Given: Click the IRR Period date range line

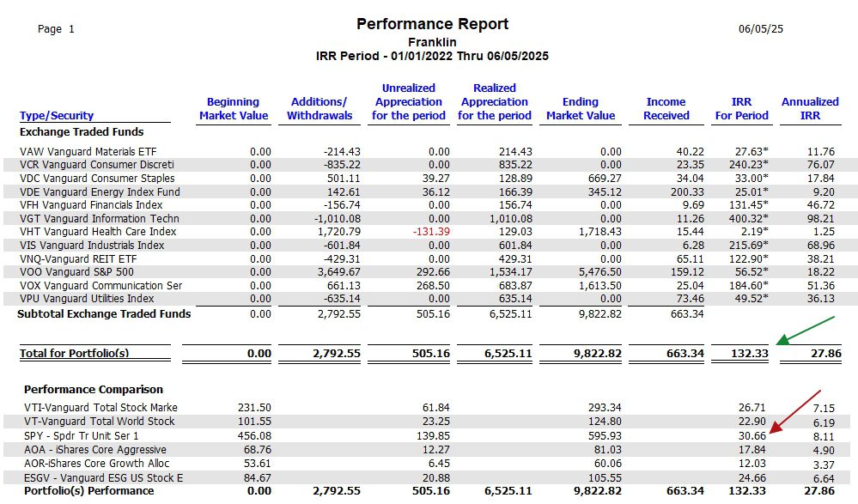Looking at the screenshot, I should pyautogui.click(x=432, y=56).
